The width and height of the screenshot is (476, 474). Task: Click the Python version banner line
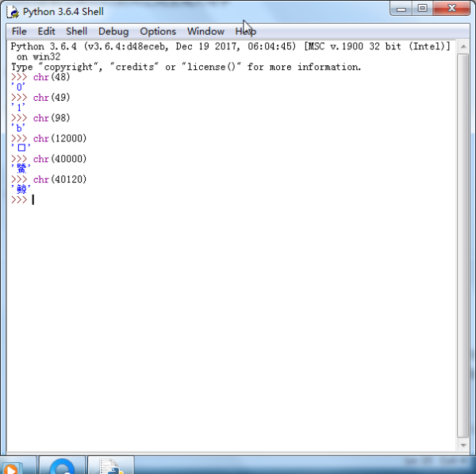coord(230,47)
